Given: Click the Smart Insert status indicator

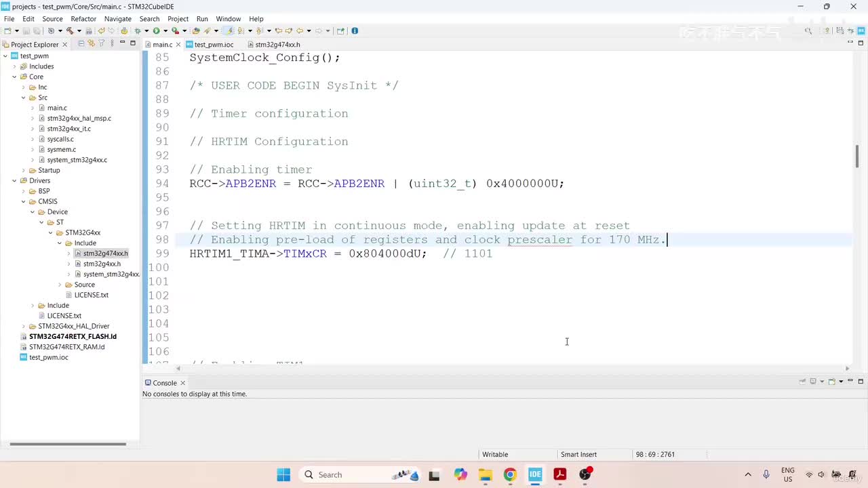Looking at the screenshot, I should (578, 455).
